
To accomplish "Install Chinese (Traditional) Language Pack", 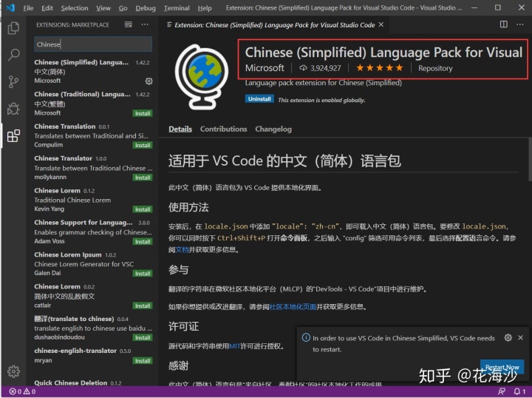I will tap(143, 113).
